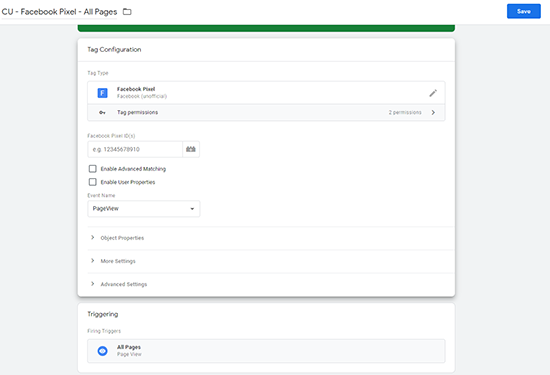Click the Facebook Pixel tag type icon
This screenshot has width=550, height=375.
[x=102, y=93]
